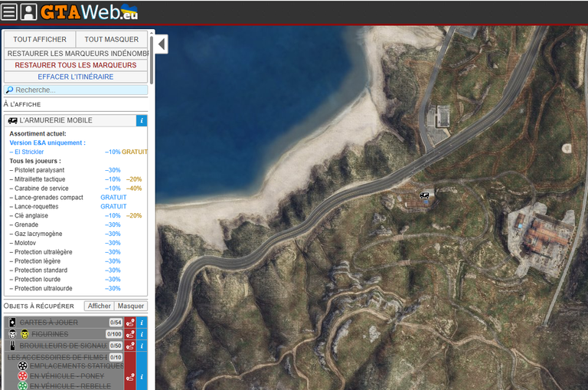588x390 pixels.
Task: Click the route icon for film accessories
Action: (x=130, y=377)
